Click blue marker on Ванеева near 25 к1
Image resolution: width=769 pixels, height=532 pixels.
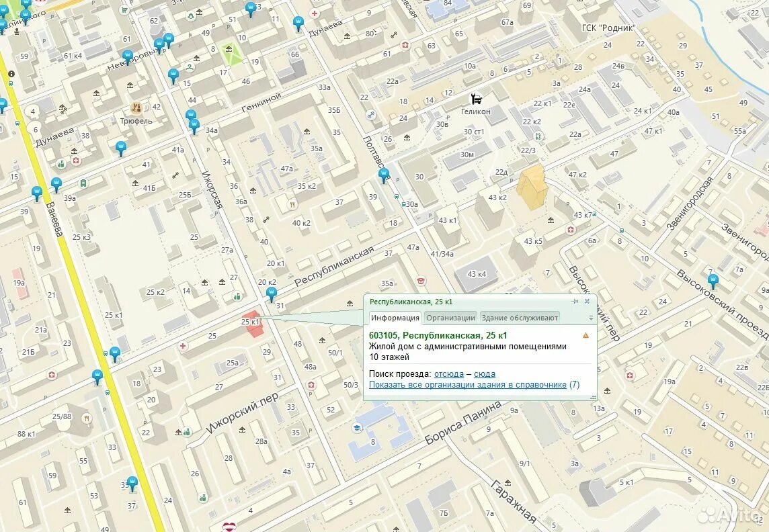(x=115, y=353)
